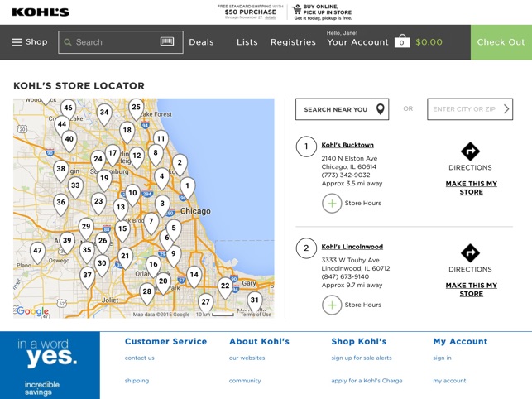Open the Shop hamburger menu
The image size is (532, 399).
pyautogui.click(x=30, y=42)
